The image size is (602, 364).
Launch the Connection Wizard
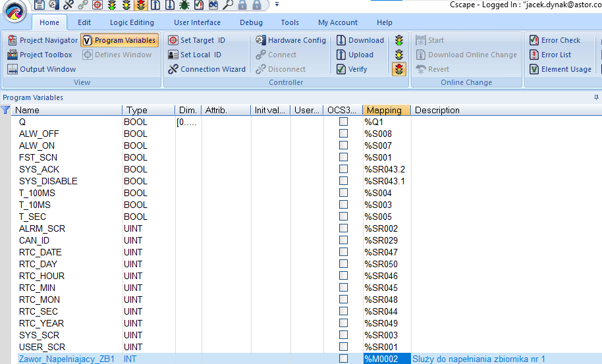tap(207, 69)
